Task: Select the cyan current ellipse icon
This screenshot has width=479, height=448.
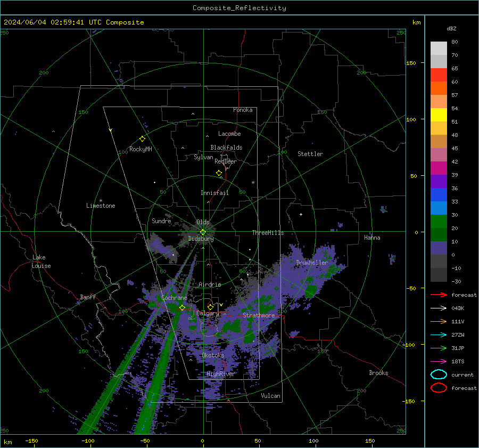Action: tap(439, 374)
